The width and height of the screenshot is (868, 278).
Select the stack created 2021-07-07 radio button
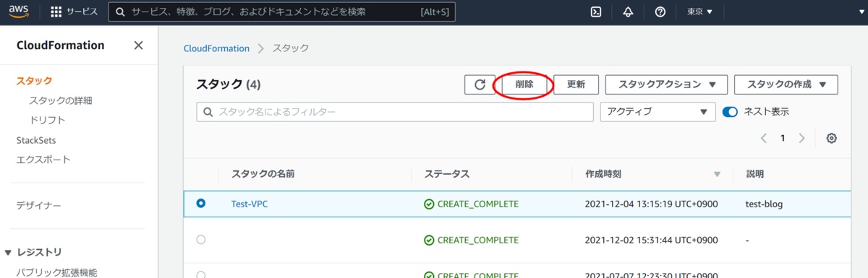coord(201,275)
